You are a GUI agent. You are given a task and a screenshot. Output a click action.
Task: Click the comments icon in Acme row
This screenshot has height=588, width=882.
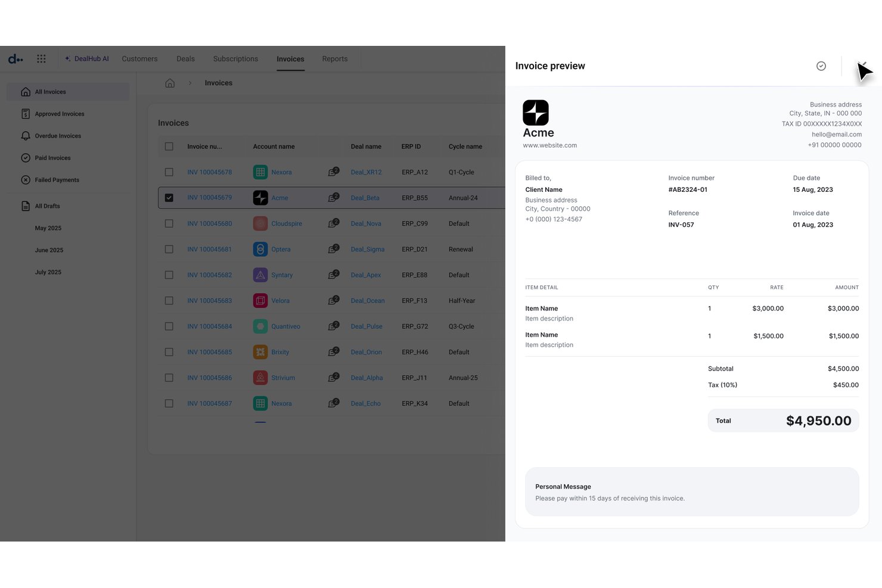click(x=334, y=197)
